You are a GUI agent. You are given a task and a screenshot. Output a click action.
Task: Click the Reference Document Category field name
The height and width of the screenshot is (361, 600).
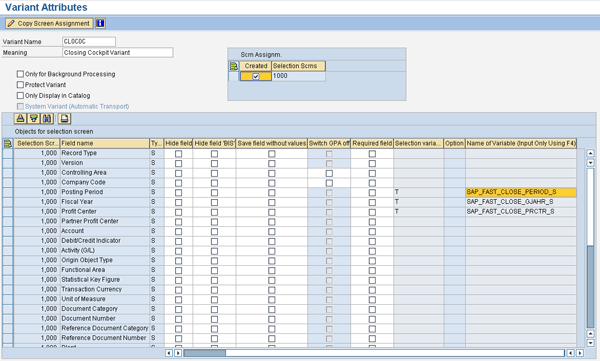click(x=105, y=328)
